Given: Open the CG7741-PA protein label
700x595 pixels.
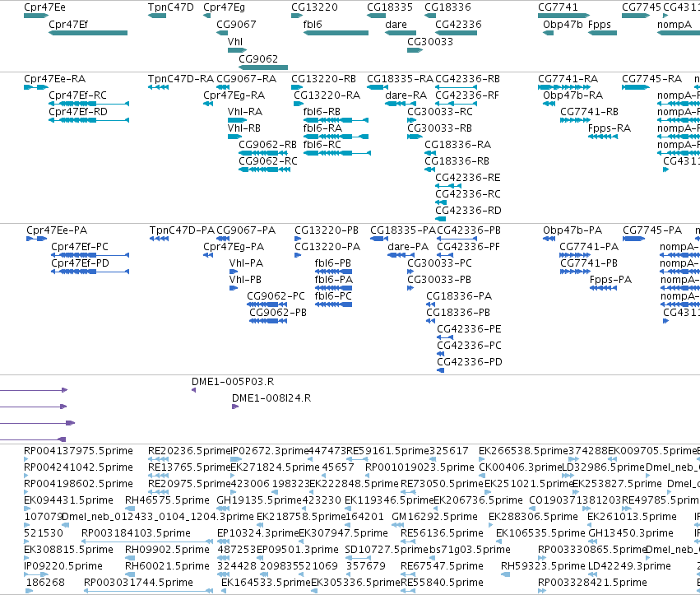Looking at the screenshot, I should 589,247.
